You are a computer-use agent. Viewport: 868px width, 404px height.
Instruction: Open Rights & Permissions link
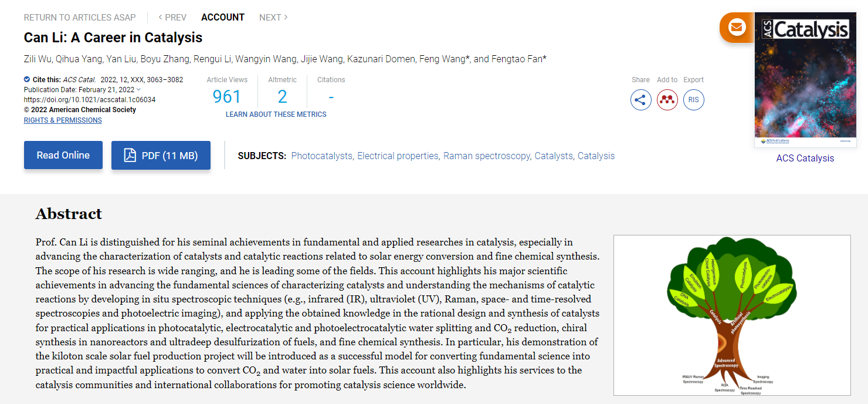click(63, 120)
